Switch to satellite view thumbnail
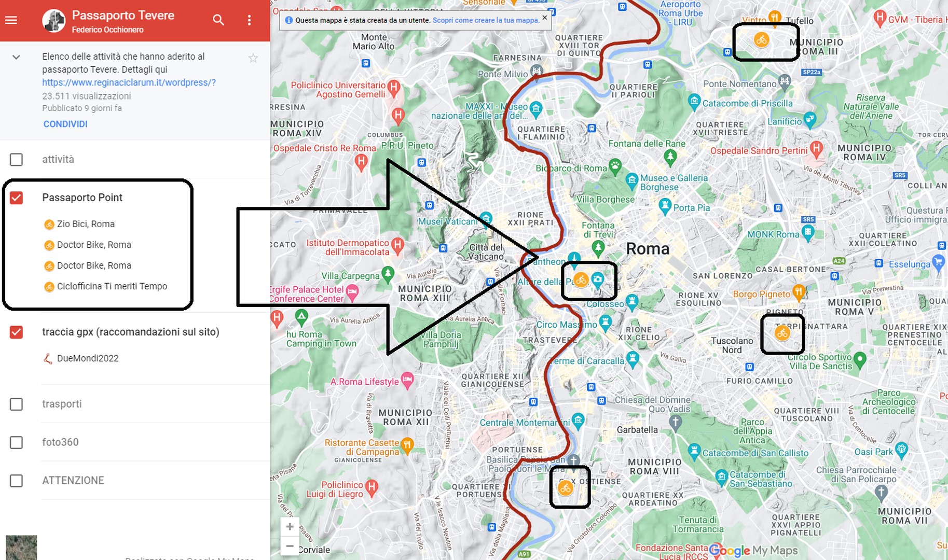Image resolution: width=948 pixels, height=560 pixels. (x=21, y=548)
